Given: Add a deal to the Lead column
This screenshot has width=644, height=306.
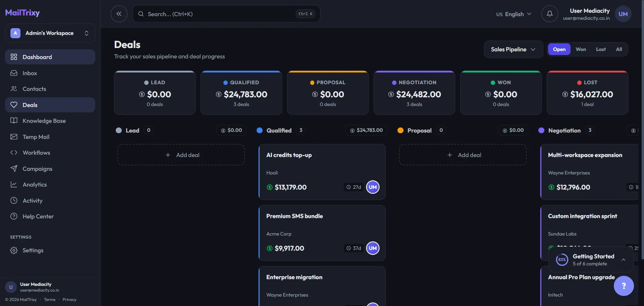Looking at the screenshot, I should 181,155.
